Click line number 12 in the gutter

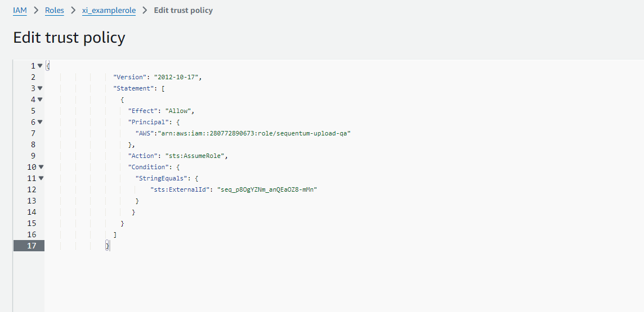tap(32, 189)
